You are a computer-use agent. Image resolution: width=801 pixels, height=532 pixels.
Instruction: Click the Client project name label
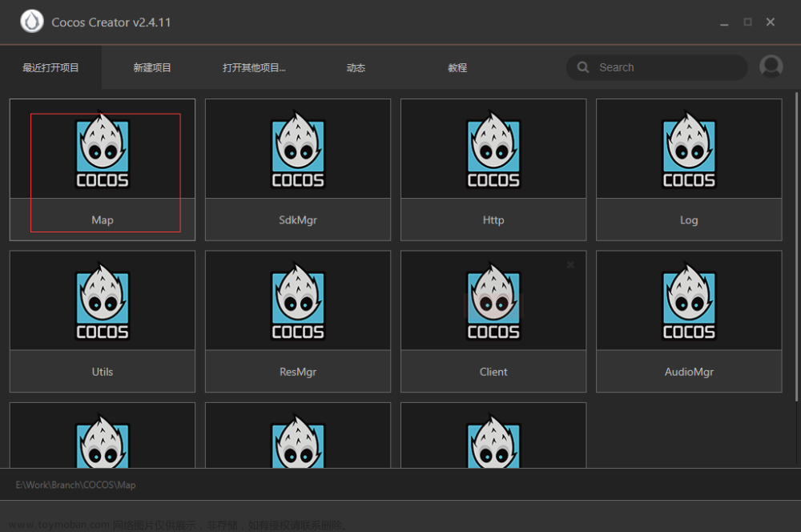(x=493, y=372)
